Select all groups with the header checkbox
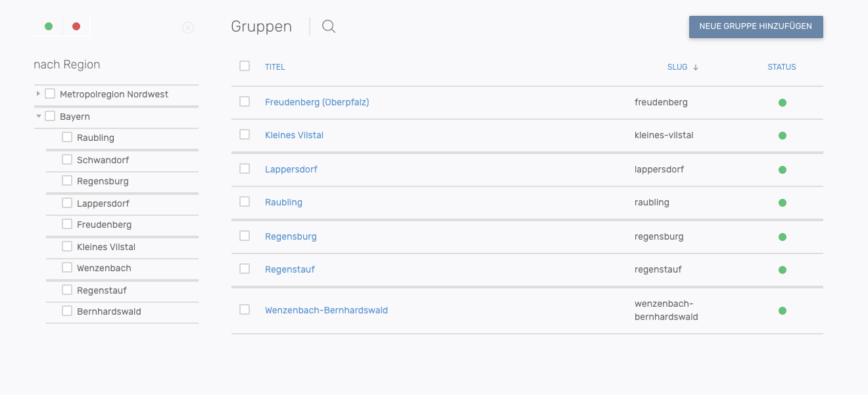The width and height of the screenshot is (868, 395). pos(245,66)
